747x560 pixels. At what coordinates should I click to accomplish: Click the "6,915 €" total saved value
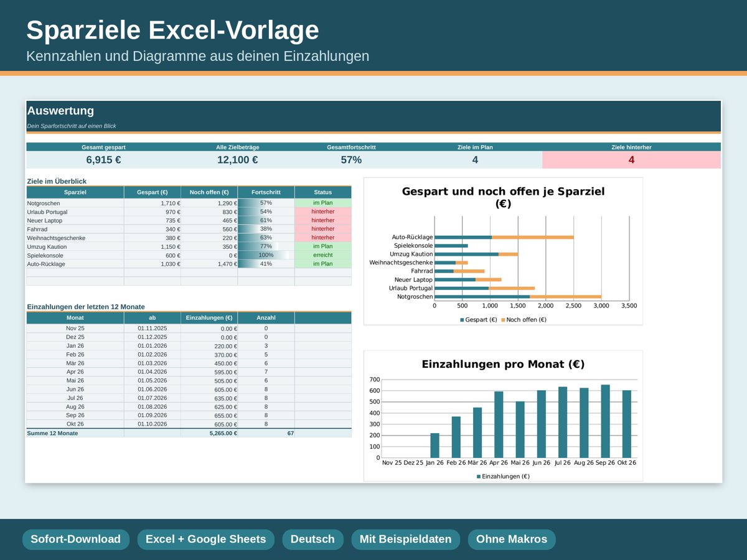pos(103,160)
